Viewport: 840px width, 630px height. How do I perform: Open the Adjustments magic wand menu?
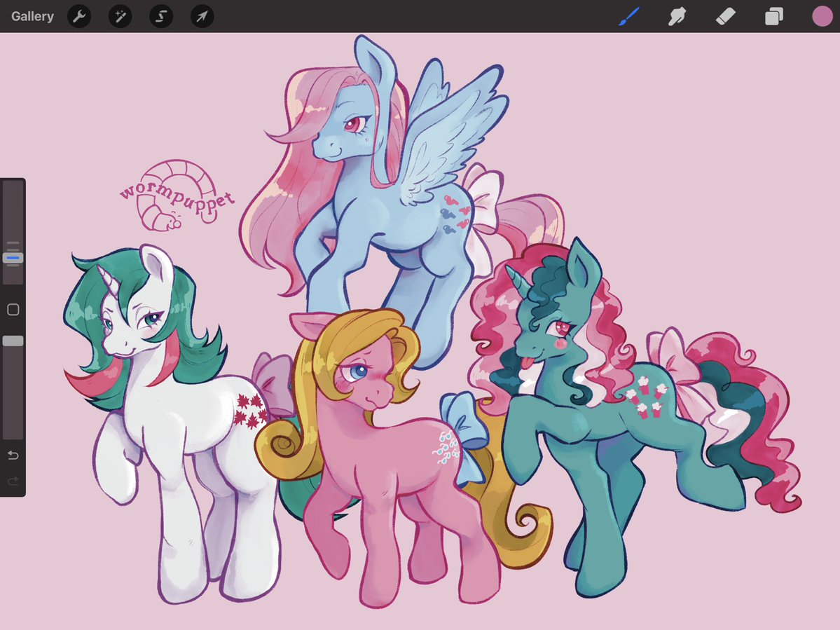coord(120,16)
